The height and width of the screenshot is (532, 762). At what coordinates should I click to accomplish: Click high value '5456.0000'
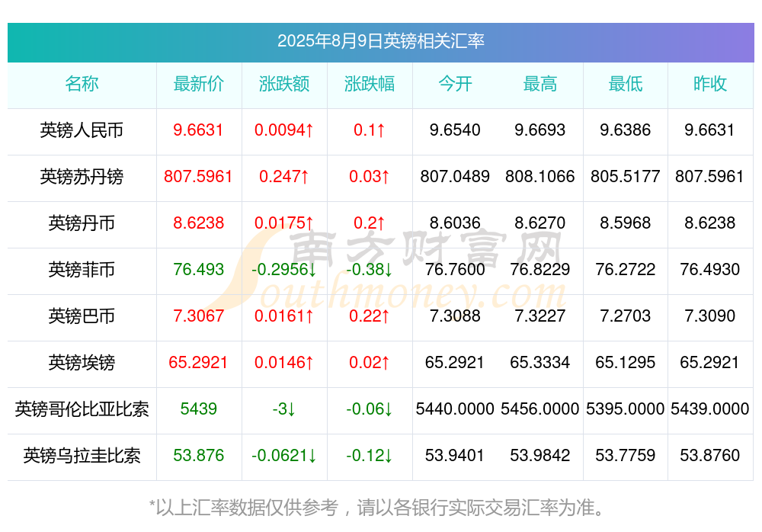tap(540, 409)
